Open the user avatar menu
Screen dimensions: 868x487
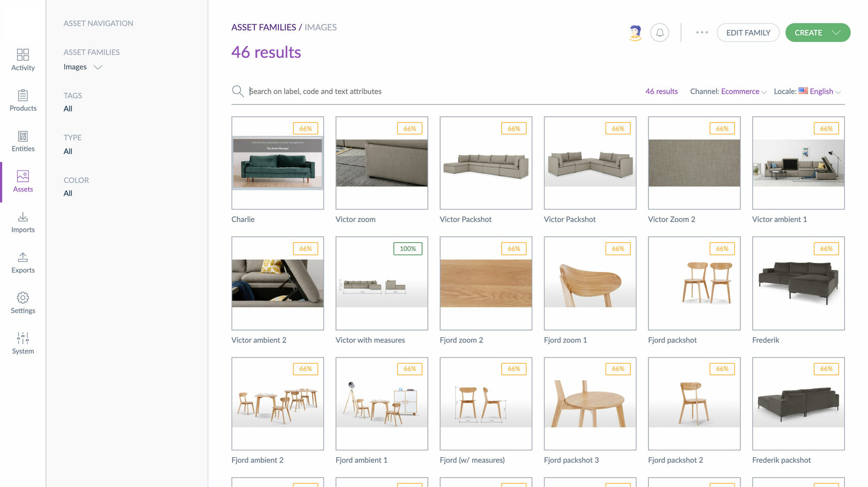pyautogui.click(x=636, y=33)
